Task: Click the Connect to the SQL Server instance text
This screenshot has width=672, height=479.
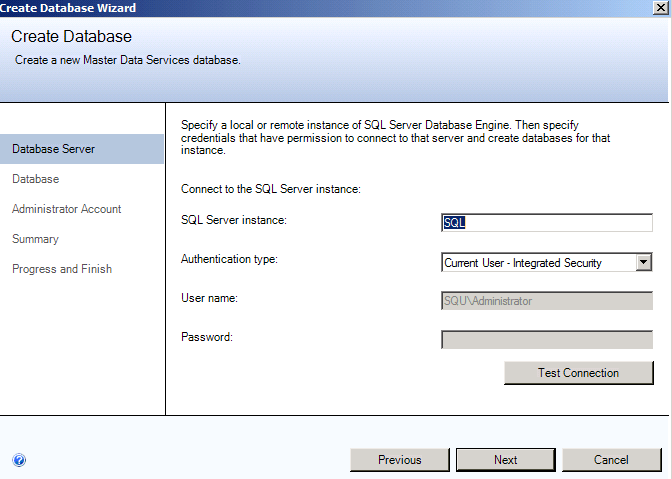Action: coord(270,188)
